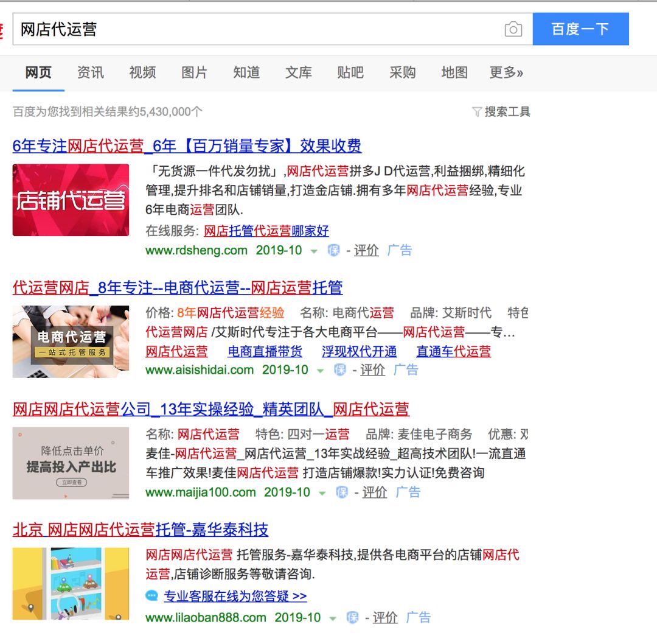657x644 pixels.
Task: Open 评价 for the maijia100.com result
Action: 375,492
